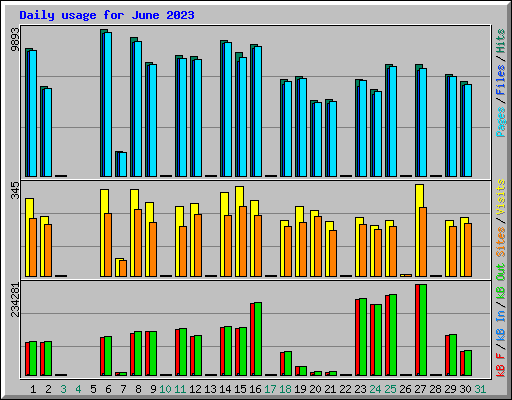Click the 'kB F' legend label

(x=501, y=365)
